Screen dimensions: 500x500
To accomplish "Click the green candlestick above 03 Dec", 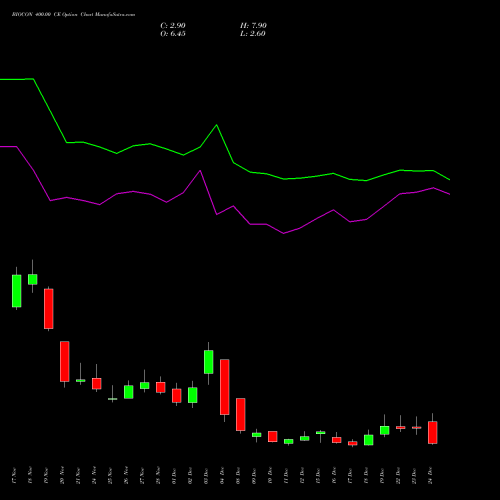I will (x=209, y=362).
